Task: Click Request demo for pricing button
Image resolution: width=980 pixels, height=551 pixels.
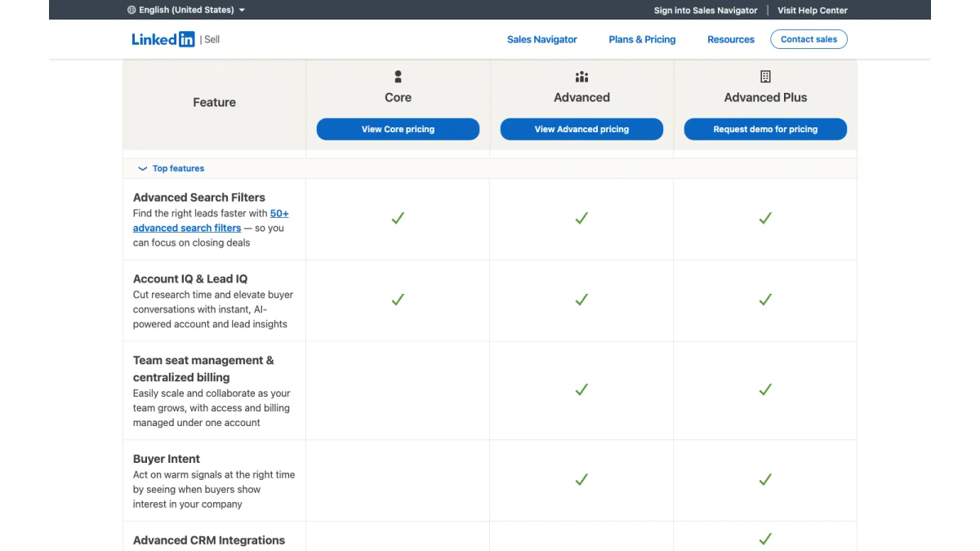Action: (765, 129)
